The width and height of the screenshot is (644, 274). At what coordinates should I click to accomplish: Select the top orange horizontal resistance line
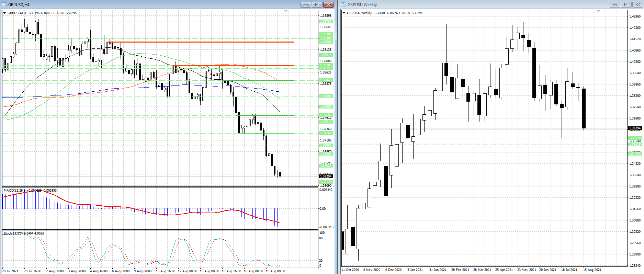coord(206,42)
